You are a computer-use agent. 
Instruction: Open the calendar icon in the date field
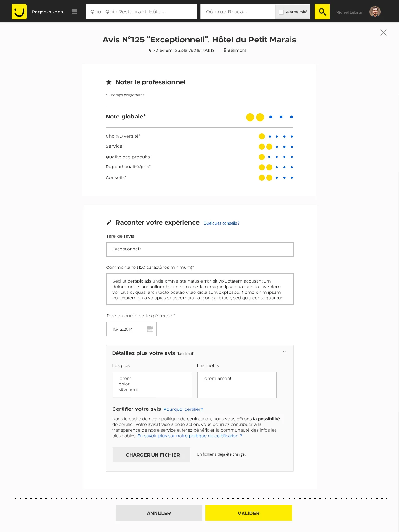pos(150,329)
